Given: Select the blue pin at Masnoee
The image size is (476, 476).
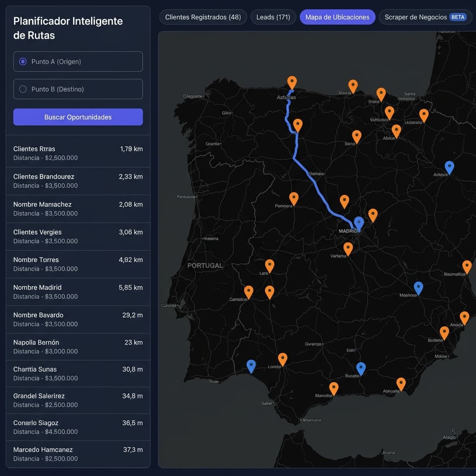Looking at the screenshot, I should click(418, 288).
